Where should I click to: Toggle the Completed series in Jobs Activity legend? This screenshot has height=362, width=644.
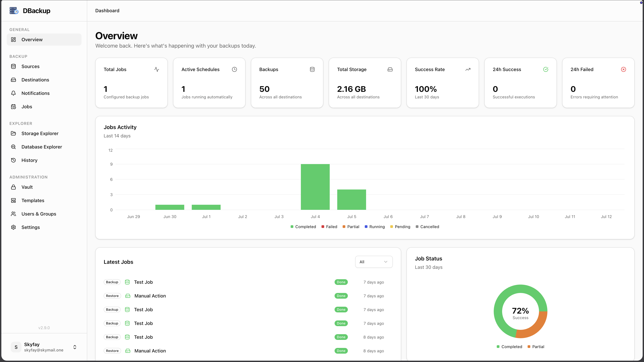pos(303,227)
